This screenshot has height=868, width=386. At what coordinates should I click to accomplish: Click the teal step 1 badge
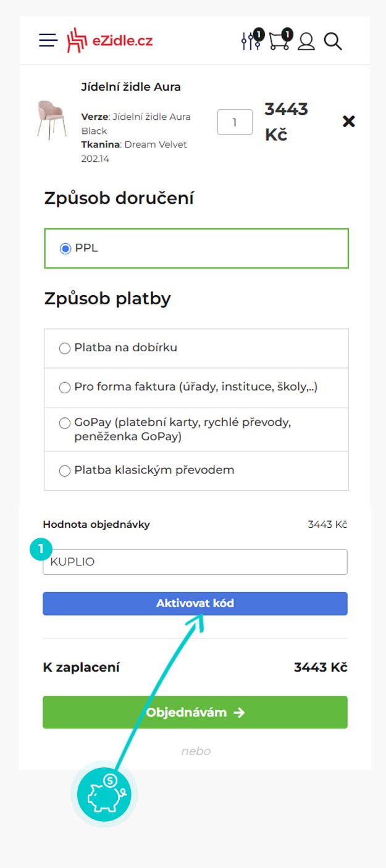click(x=41, y=548)
